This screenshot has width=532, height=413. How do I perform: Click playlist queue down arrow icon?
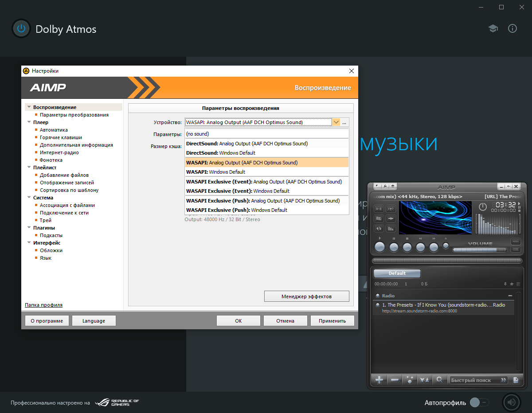pyautogui.click(x=505, y=284)
